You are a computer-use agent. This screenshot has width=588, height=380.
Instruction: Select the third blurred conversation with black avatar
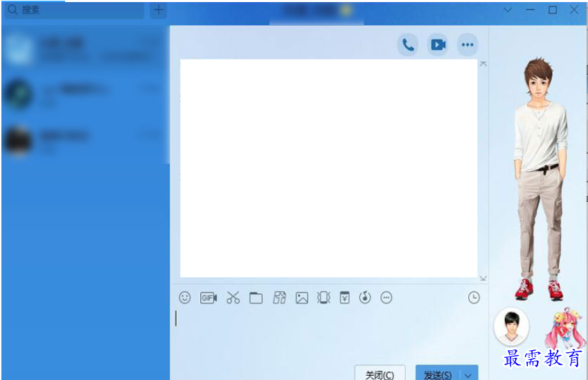tap(85, 141)
